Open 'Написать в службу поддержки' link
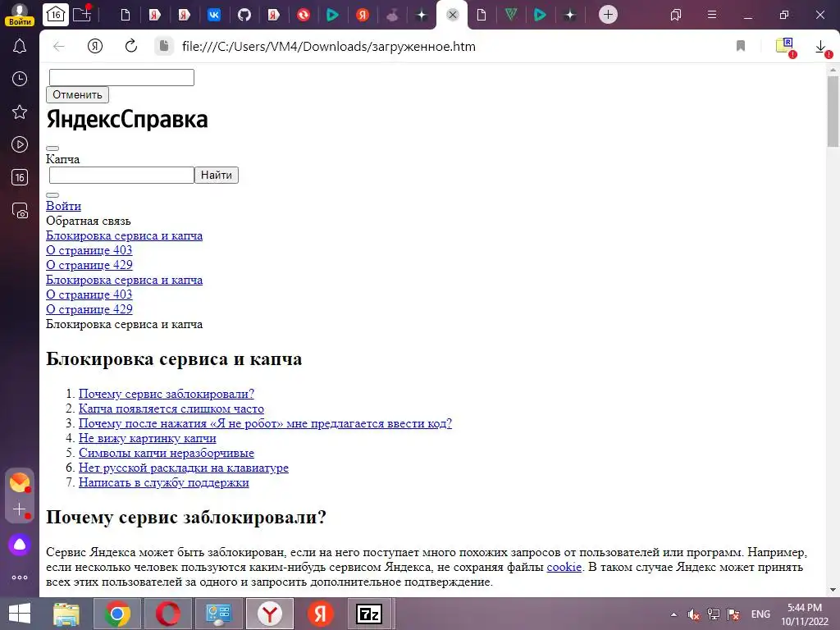Screen dimensions: 840x630 coord(164,482)
